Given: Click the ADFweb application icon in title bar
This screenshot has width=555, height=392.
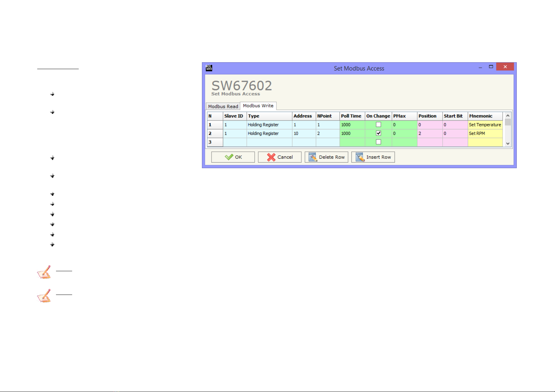Looking at the screenshot, I should (x=209, y=68).
